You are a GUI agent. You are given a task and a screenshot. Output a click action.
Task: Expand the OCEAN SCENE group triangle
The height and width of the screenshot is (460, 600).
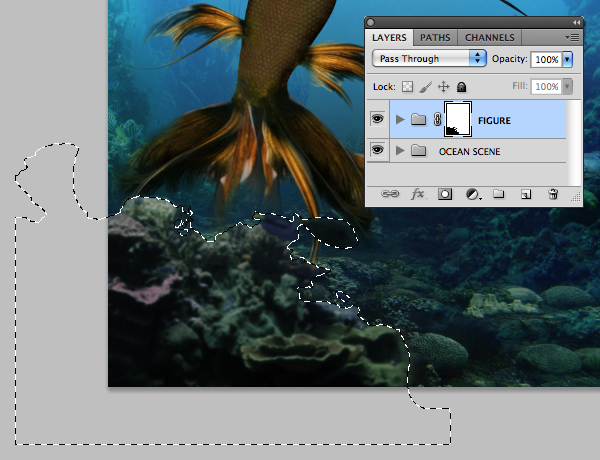click(x=400, y=150)
